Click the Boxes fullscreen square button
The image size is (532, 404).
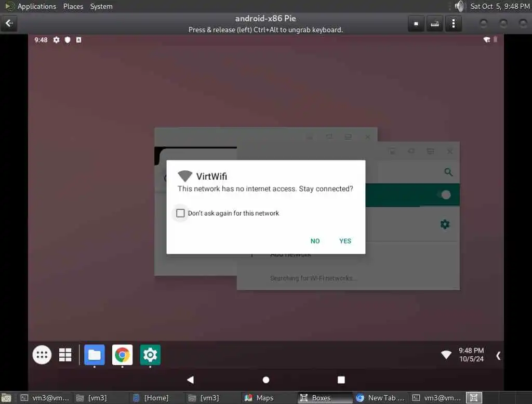(x=416, y=23)
